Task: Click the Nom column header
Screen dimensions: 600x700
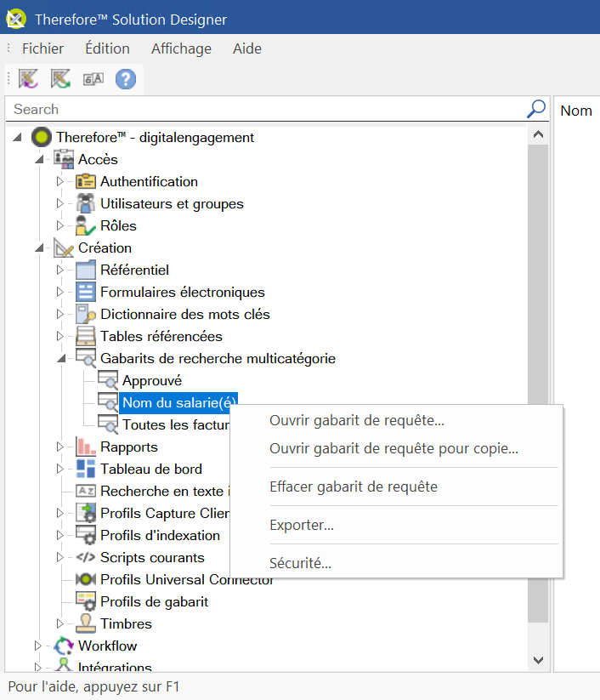Action: (576, 111)
